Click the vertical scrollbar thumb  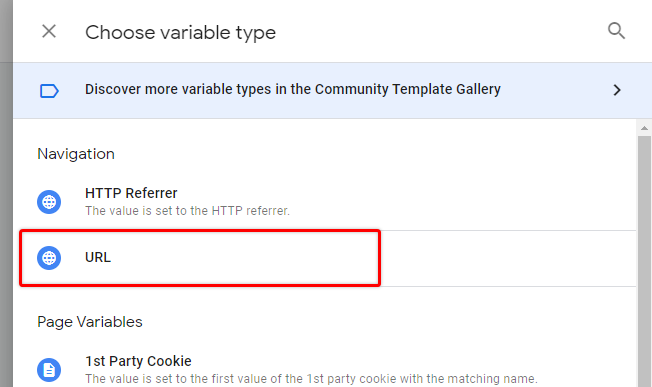coord(644,261)
